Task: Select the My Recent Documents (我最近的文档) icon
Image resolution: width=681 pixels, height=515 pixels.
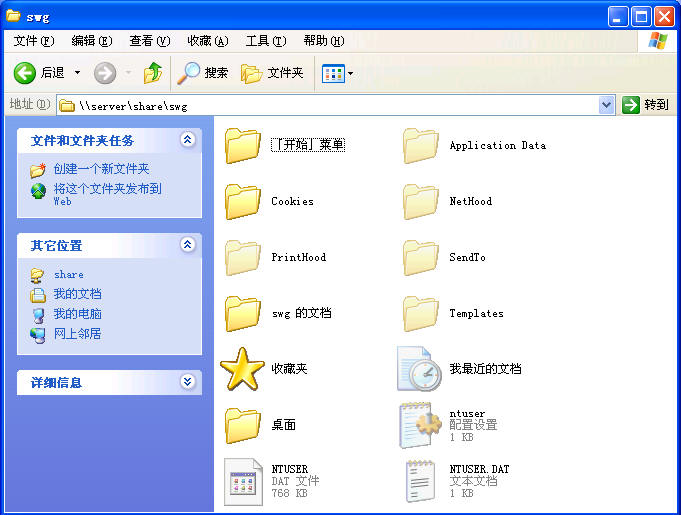Action: pyautogui.click(x=420, y=369)
